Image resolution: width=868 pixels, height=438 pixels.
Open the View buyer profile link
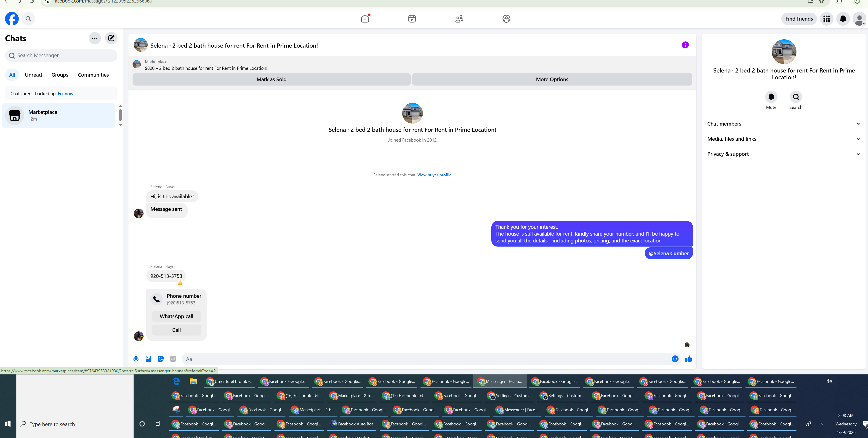click(x=434, y=175)
